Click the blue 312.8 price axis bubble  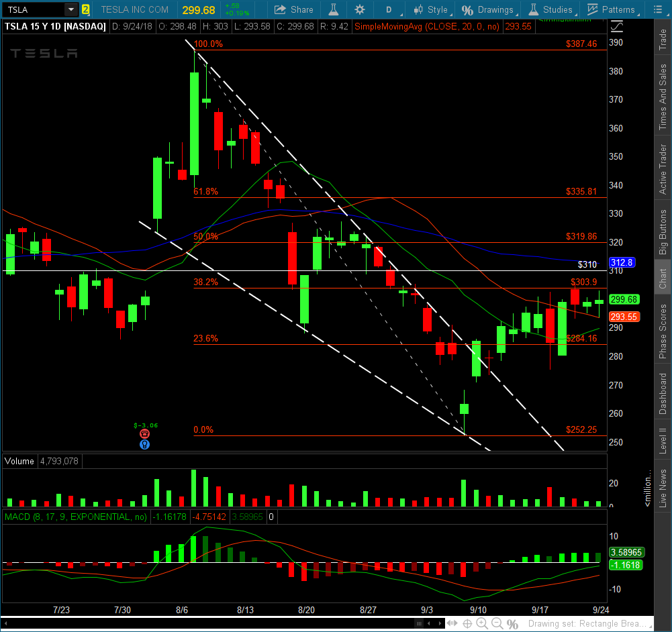click(x=622, y=262)
